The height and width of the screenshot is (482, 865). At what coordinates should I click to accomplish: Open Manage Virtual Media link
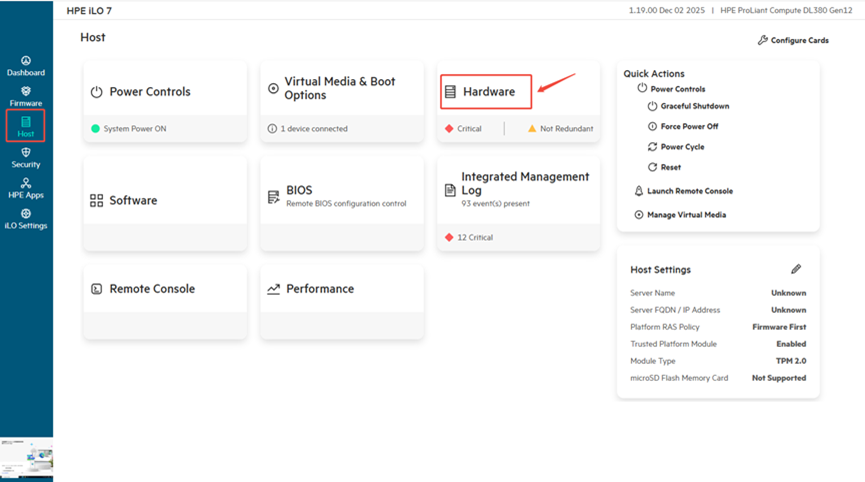(685, 215)
